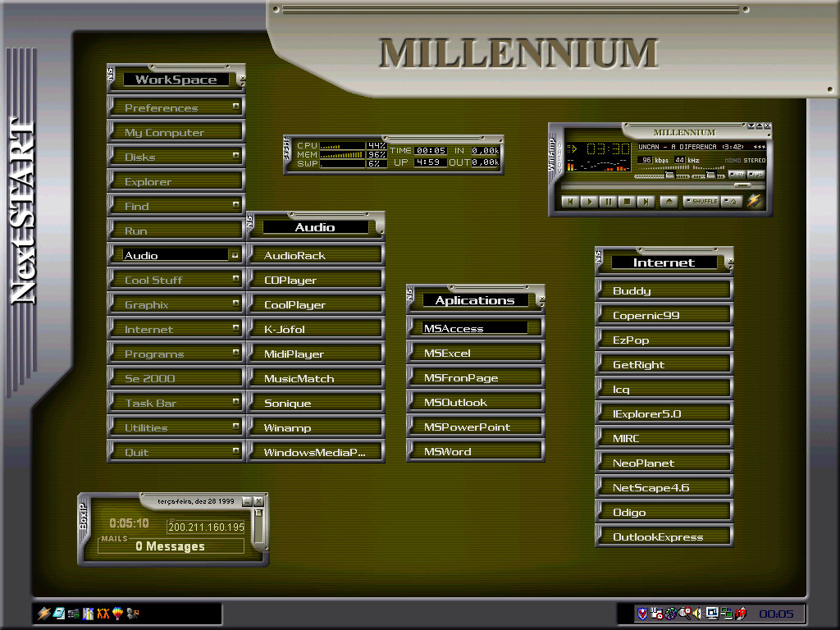This screenshot has width=840, height=630.
Task: Select Internet in WorkSpace menu
Action: click(176, 329)
